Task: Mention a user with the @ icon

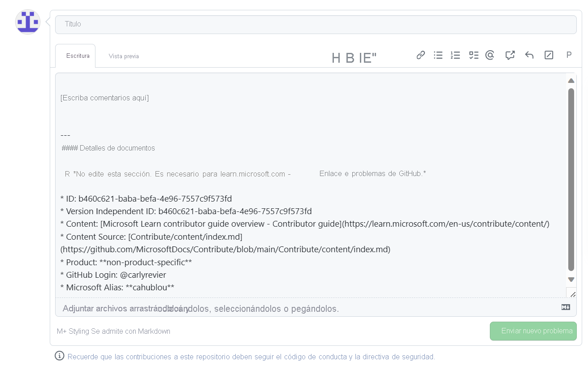Action: pos(489,55)
